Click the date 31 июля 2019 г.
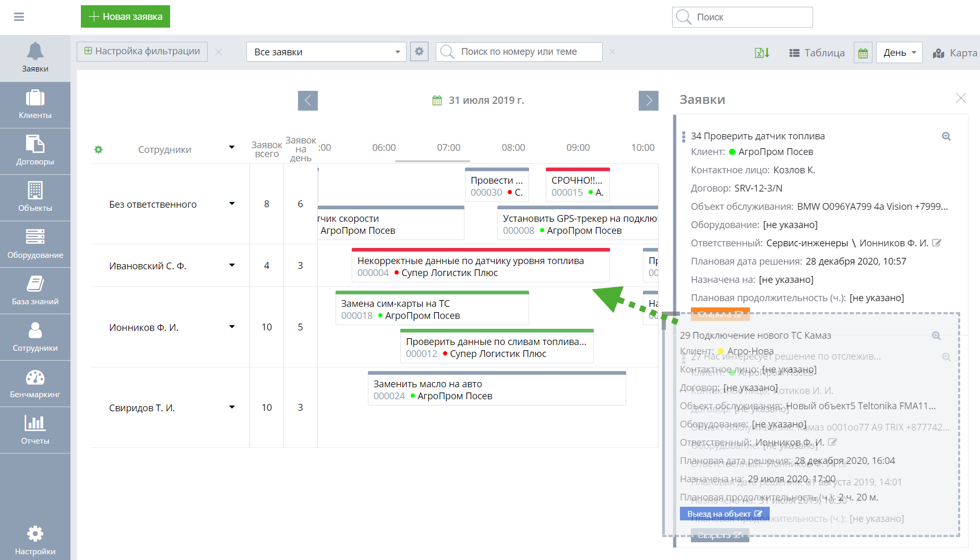The height and width of the screenshot is (560, 980). [x=486, y=100]
